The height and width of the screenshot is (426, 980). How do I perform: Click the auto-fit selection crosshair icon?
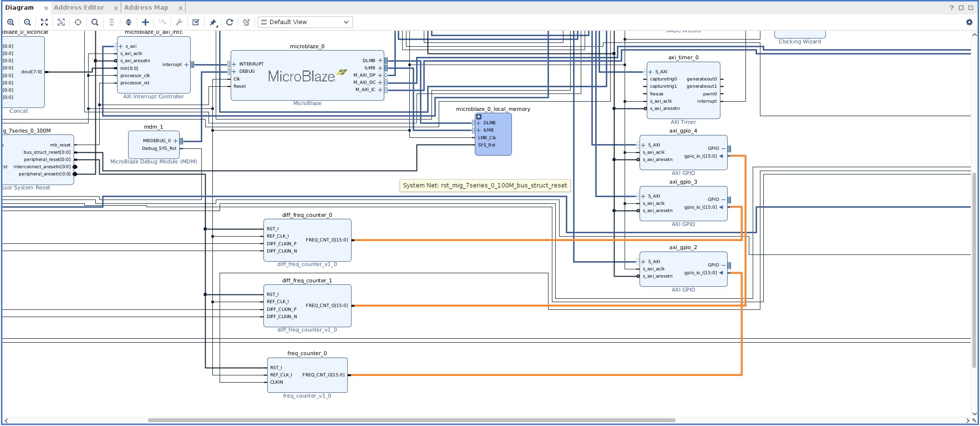78,22
